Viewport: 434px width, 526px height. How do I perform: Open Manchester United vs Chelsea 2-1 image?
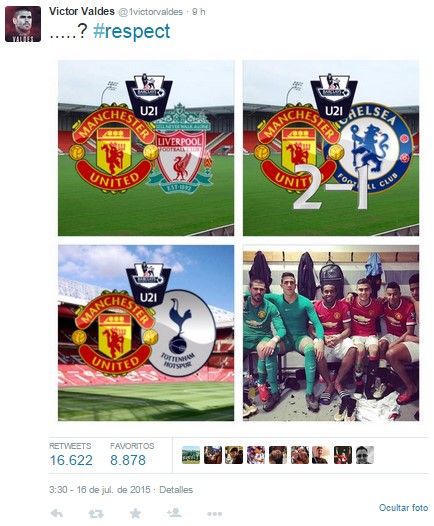(331, 148)
